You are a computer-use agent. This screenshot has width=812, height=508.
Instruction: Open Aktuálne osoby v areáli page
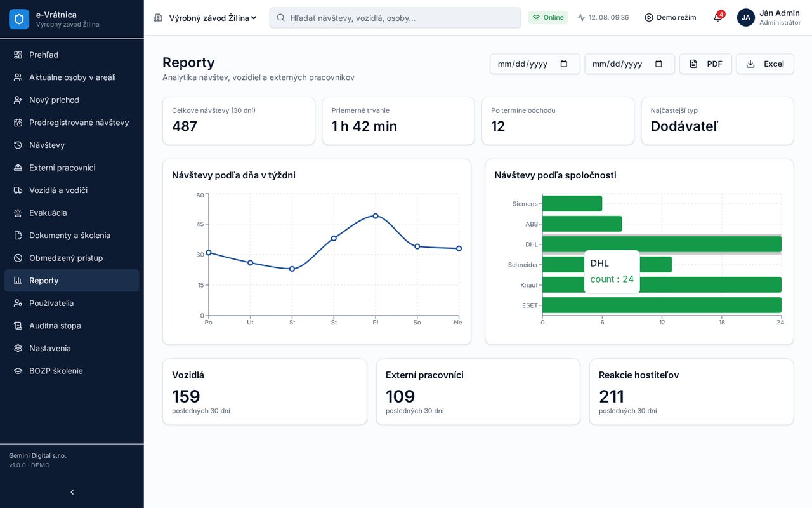72,77
